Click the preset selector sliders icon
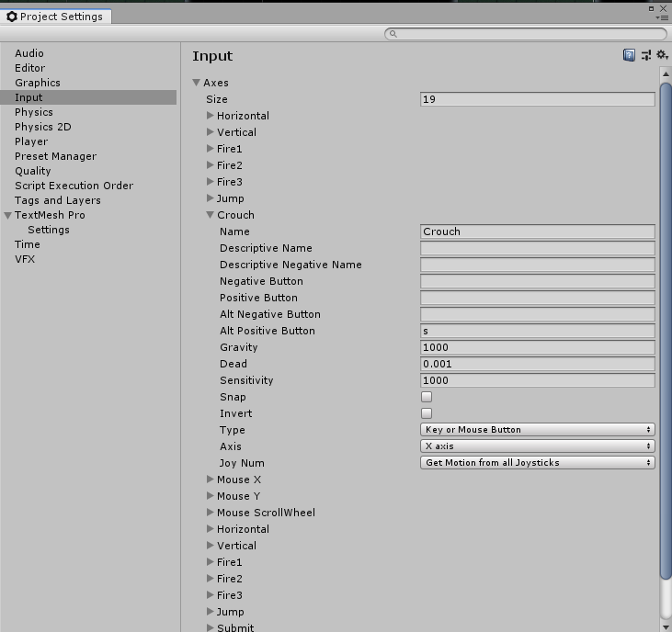The width and height of the screenshot is (672, 632). (646, 55)
